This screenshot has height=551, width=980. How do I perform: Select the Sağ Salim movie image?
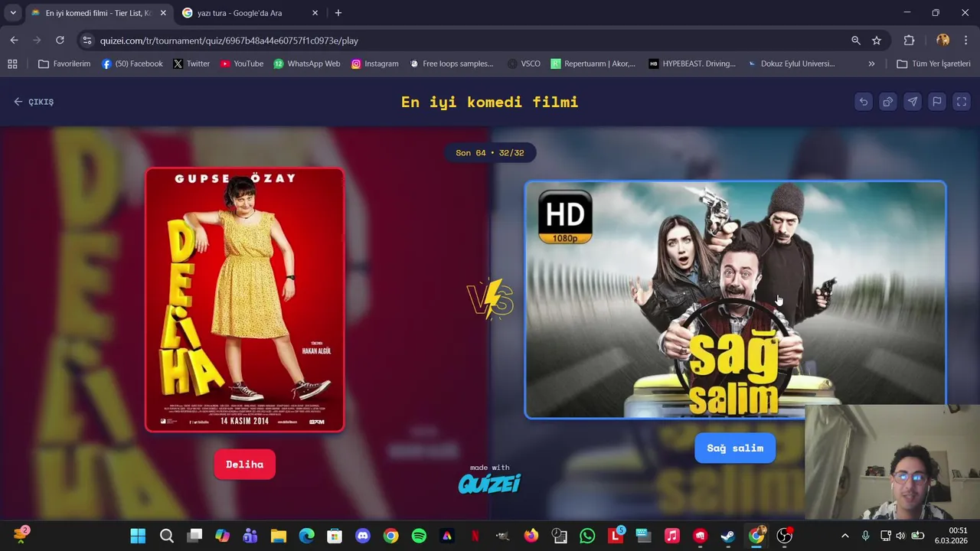[735, 300]
